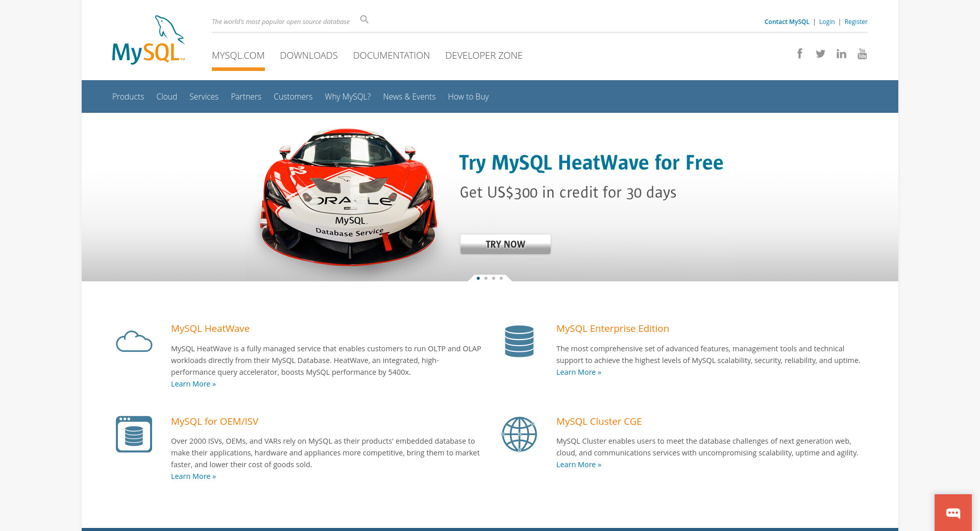
Task: Open the MySQL HeatWave heading link
Action: (x=210, y=329)
